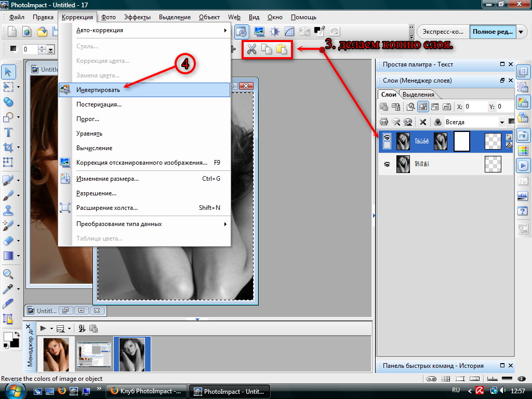Choose the Text tool in left toolbox
The height and width of the screenshot is (399, 532).
(8, 132)
